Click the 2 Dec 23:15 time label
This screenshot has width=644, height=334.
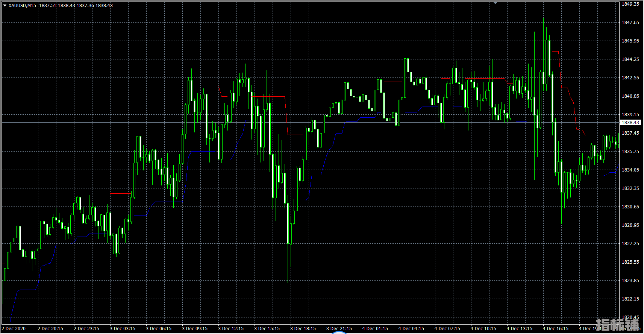coord(86,329)
